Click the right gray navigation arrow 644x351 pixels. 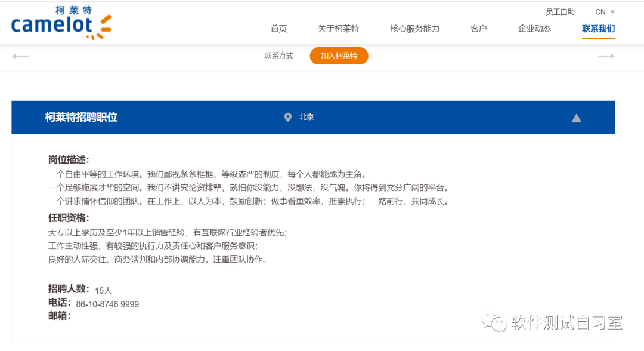606,56
